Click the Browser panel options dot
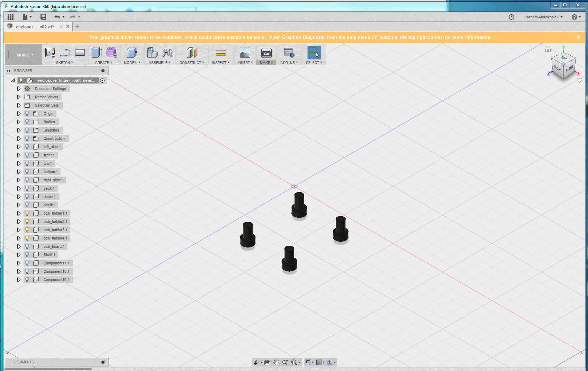Image resolution: width=588 pixels, height=371 pixels. 103,71
